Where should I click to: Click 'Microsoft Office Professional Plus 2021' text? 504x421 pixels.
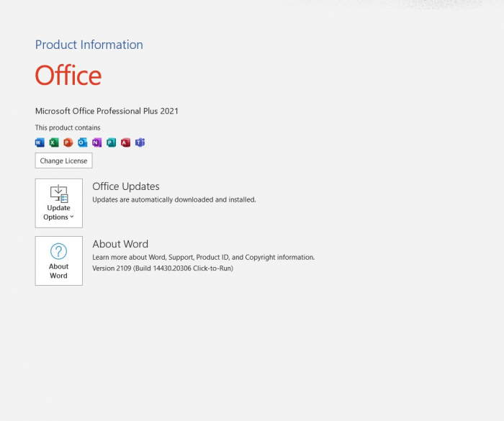coord(107,112)
